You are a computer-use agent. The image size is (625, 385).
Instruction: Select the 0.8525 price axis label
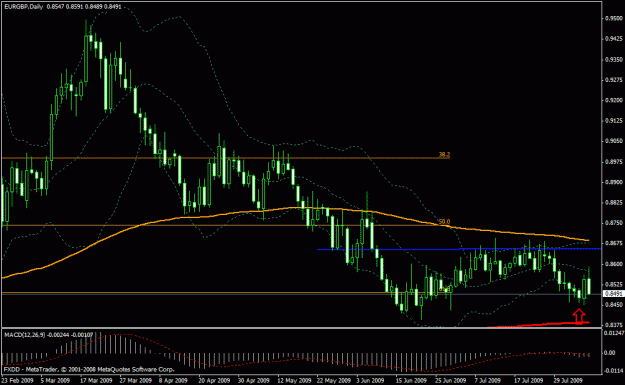[x=614, y=284]
